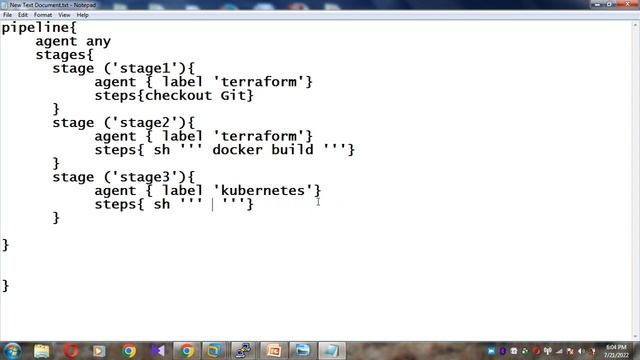Click the 'stages{' line
Image resolution: width=640 pixels, height=360 pixels.
(64, 55)
